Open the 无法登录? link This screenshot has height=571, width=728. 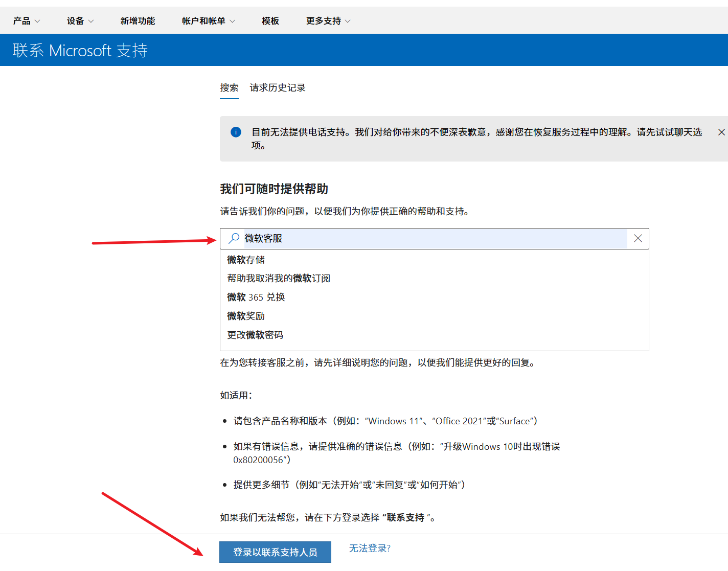(x=369, y=548)
